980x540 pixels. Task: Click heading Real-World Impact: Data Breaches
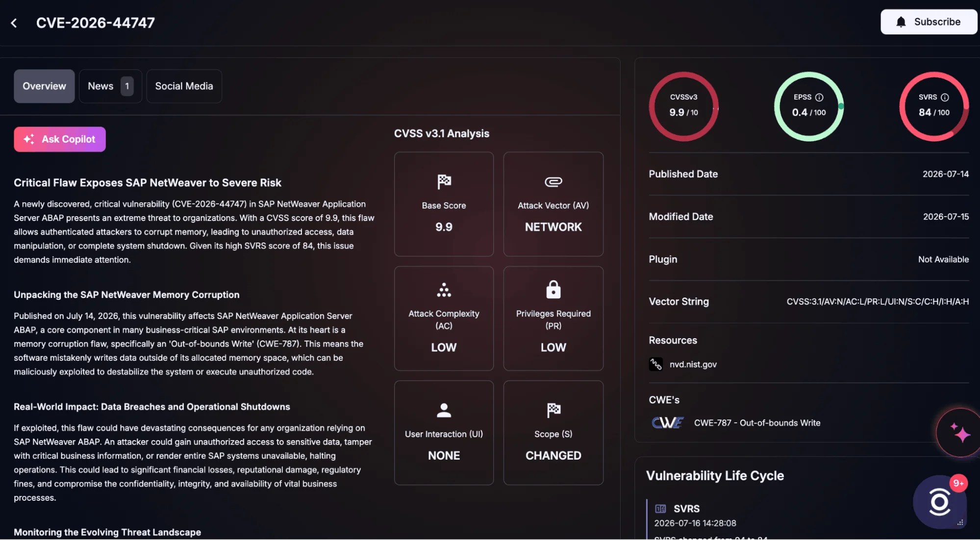pyautogui.click(x=151, y=407)
